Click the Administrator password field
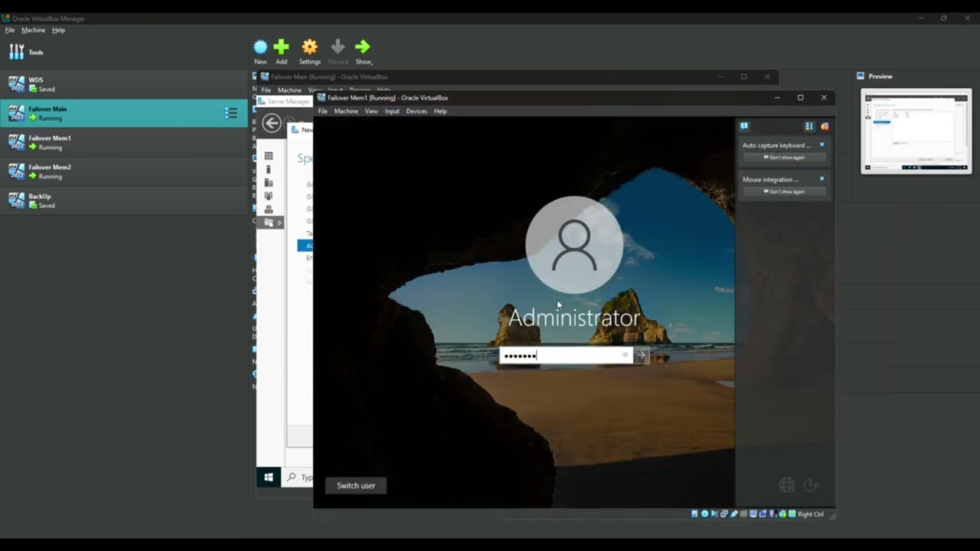The width and height of the screenshot is (980, 551). (x=567, y=355)
